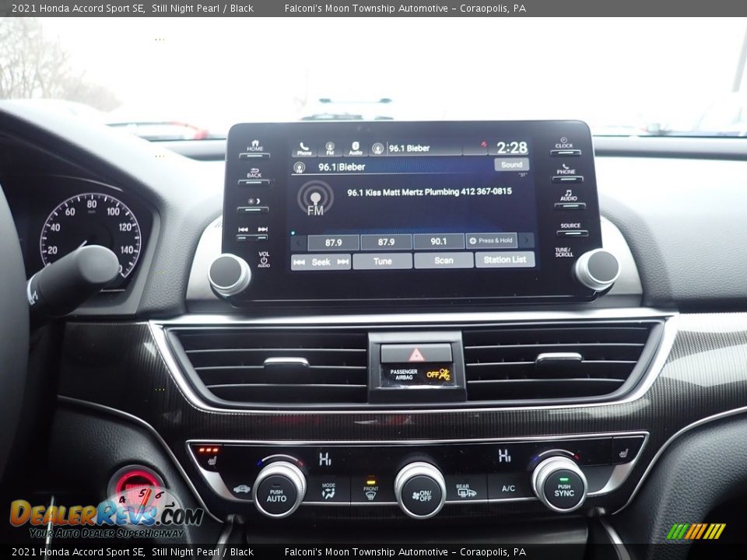
Task: Push the MODE airflow button
Action: pos(328,491)
